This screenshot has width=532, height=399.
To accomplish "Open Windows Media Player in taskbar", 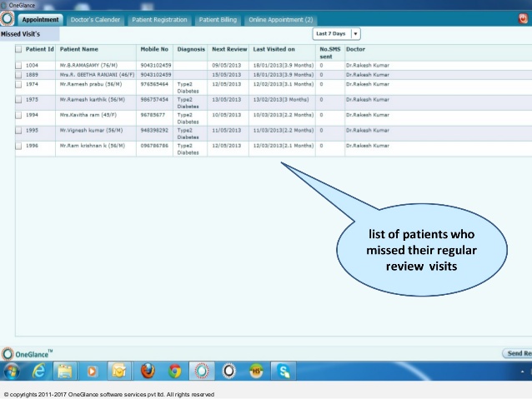I will coord(92,372).
